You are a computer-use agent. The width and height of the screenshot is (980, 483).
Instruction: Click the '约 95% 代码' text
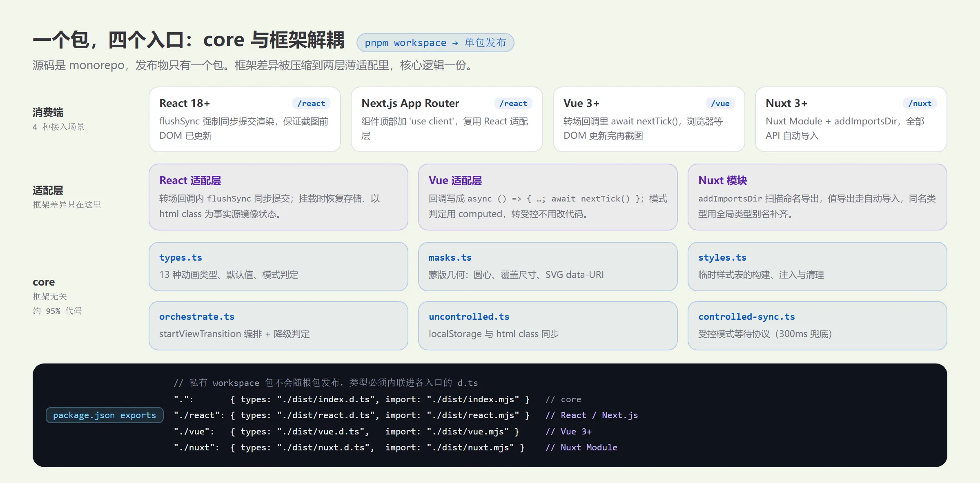(x=57, y=311)
